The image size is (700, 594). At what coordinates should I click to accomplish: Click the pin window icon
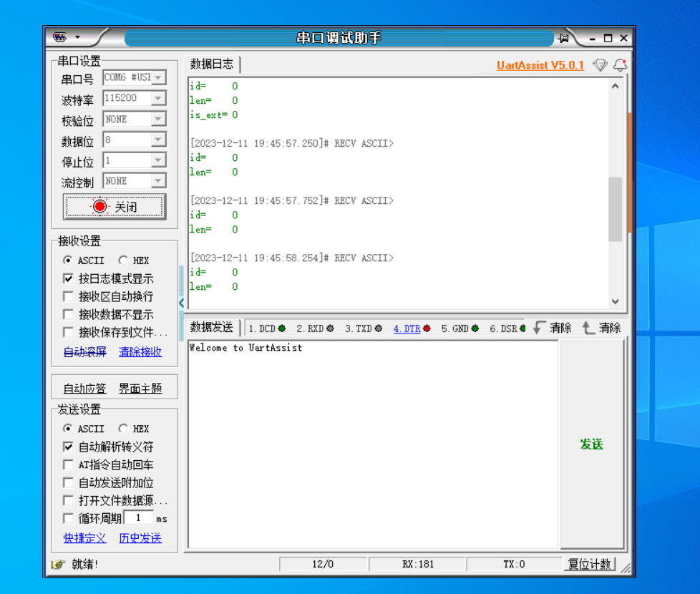564,39
